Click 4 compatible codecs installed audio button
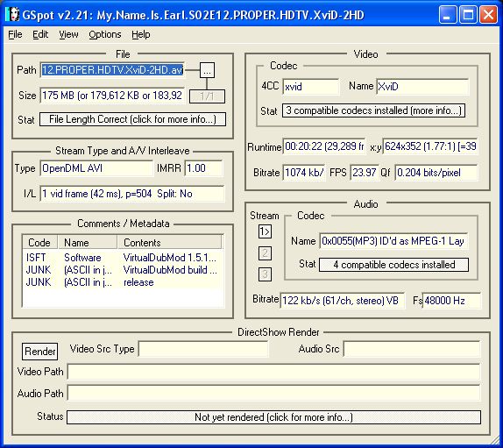This screenshot has width=503, height=448. click(394, 265)
